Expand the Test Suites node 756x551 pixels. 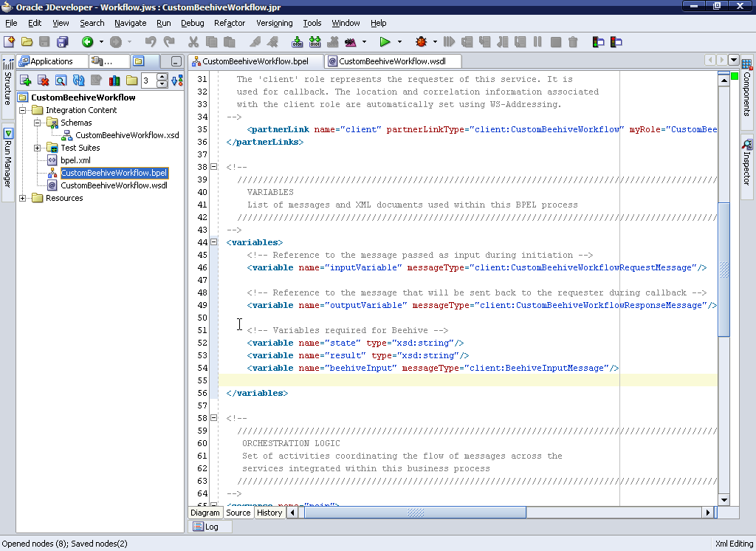pos(38,148)
